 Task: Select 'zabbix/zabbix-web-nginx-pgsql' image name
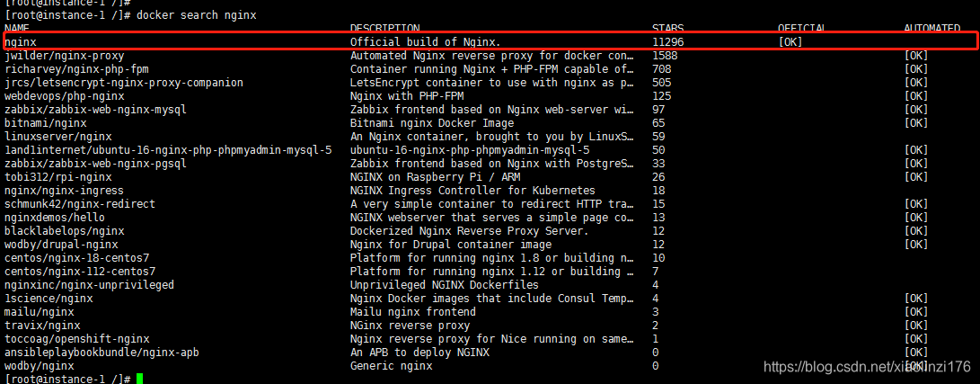[95, 164]
